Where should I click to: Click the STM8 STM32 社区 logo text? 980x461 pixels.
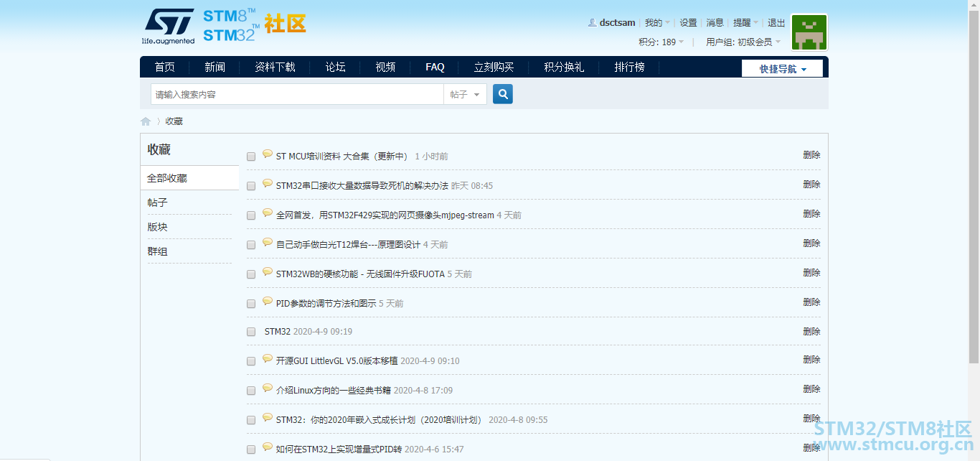pos(254,25)
